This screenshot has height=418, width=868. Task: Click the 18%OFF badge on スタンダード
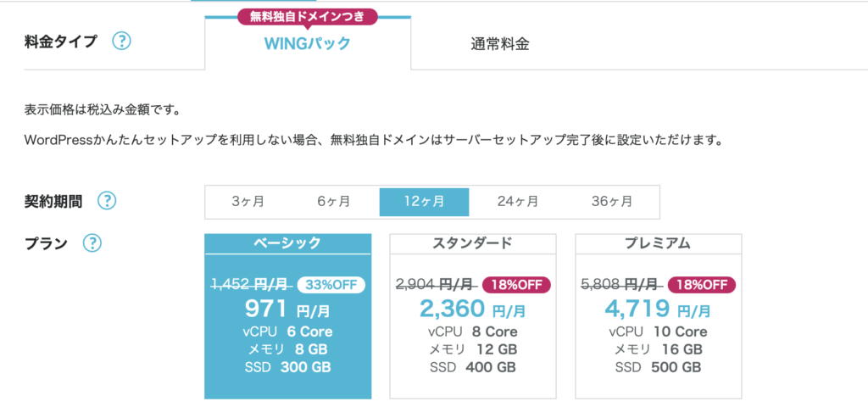(x=516, y=285)
